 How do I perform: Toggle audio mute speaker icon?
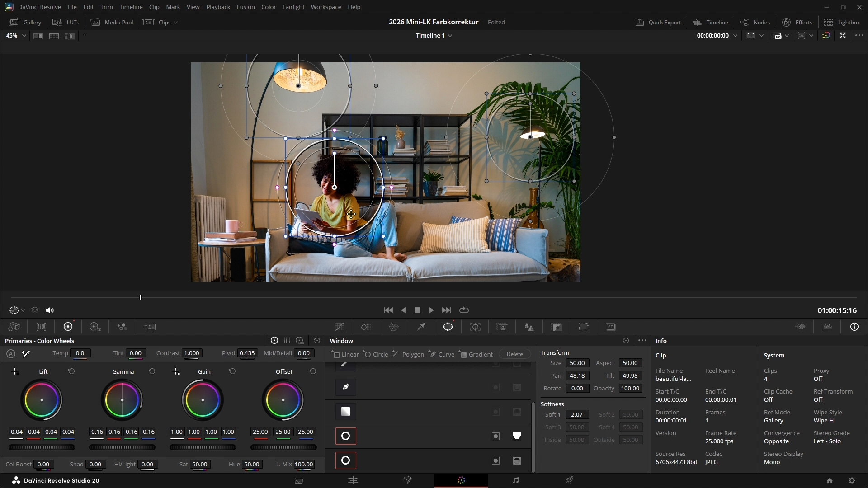pos(50,310)
